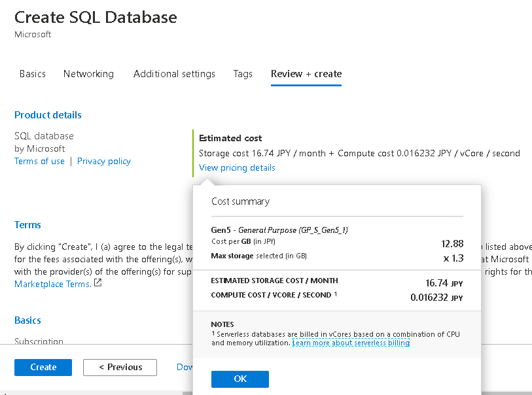Open the Additional settings tab
Screen dimensions: 532x395
(x=174, y=74)
